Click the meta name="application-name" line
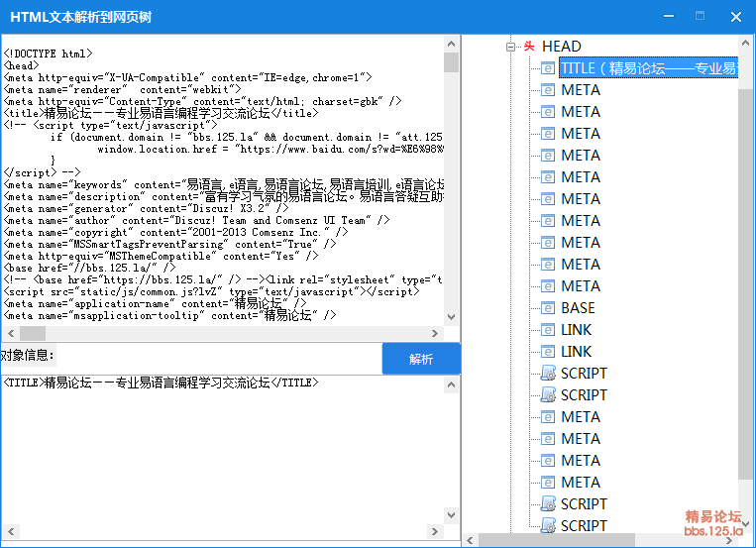 [x=155, y=303]
